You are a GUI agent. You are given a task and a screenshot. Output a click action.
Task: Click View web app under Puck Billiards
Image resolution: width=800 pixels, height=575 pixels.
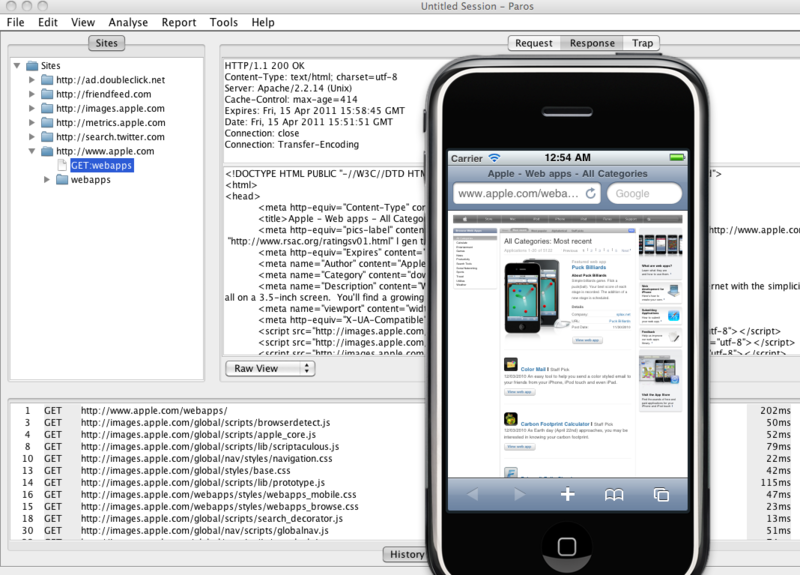pos(587,340)
